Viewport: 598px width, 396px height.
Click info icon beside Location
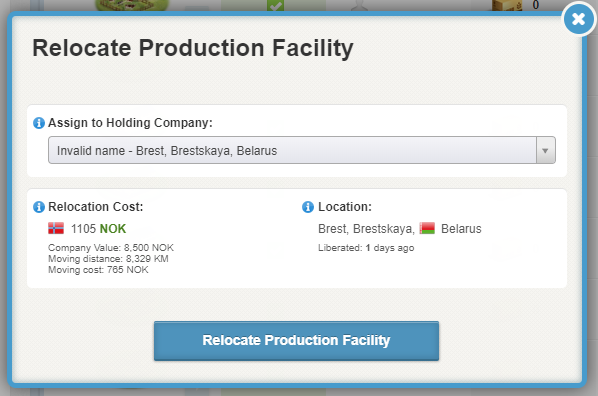tap(308, 207)
